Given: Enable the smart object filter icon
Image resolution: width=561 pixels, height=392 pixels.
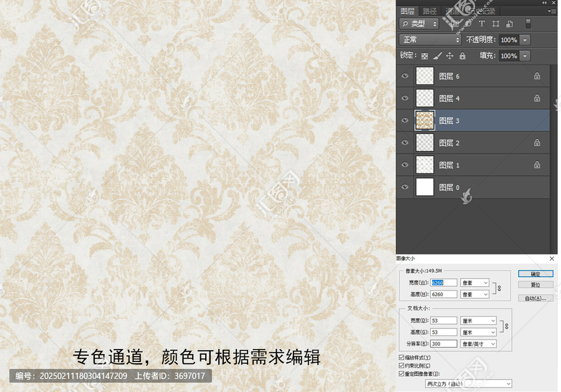Looking at the screenshot, I should coord(509,24).
